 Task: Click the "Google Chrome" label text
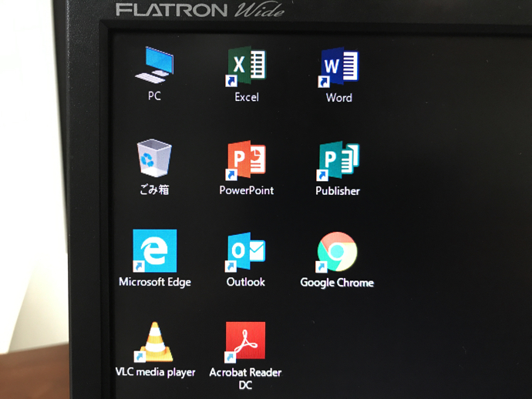pyautogui.click(x=337, y=283)
